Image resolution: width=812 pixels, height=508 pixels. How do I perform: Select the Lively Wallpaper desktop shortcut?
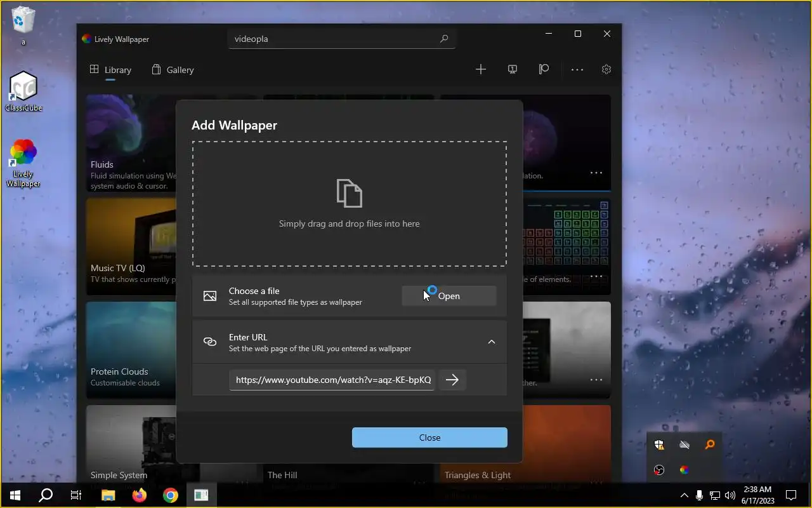(23, 163)
